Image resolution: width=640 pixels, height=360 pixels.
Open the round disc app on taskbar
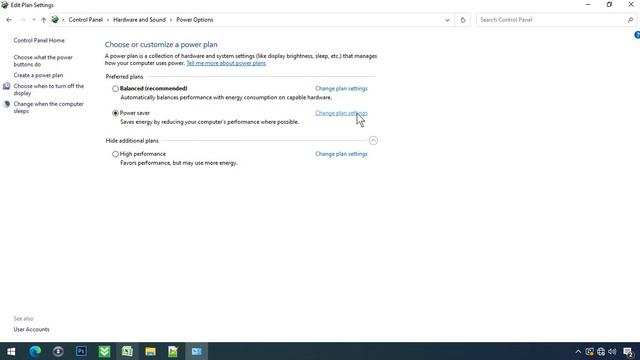tap(58, 351)
